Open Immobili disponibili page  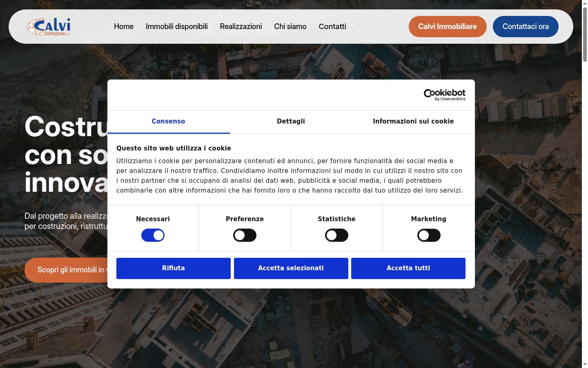click(x=177, y=27)
